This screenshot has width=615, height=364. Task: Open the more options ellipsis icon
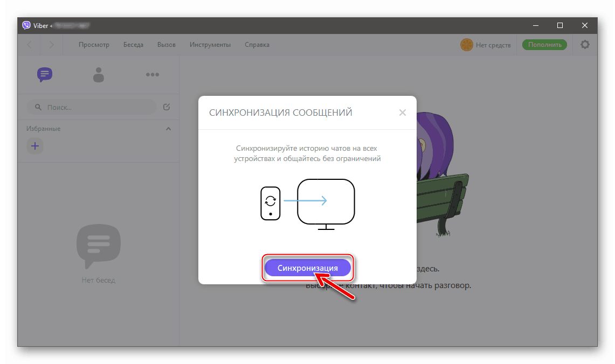[152, 74]
